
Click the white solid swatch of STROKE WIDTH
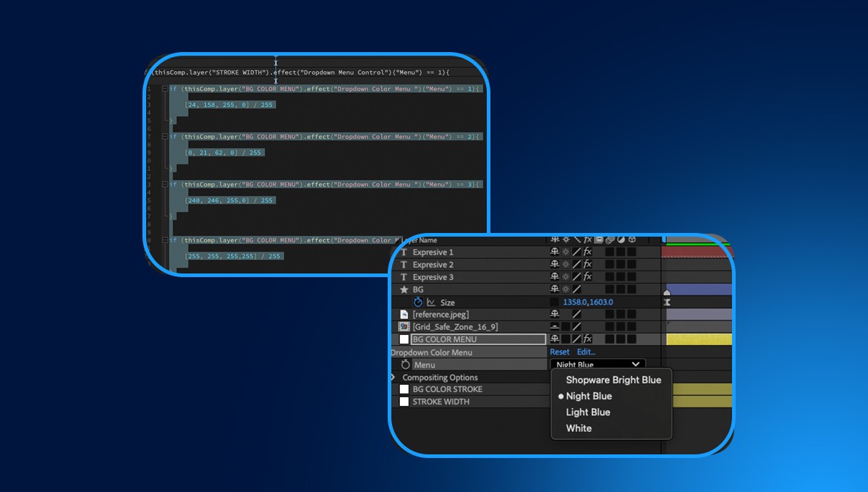[404, 402]
